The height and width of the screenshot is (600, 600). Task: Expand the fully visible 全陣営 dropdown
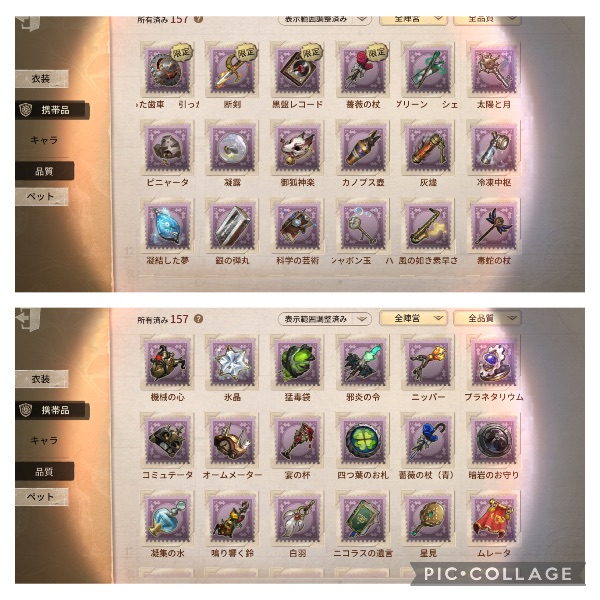tap(413, 318)
